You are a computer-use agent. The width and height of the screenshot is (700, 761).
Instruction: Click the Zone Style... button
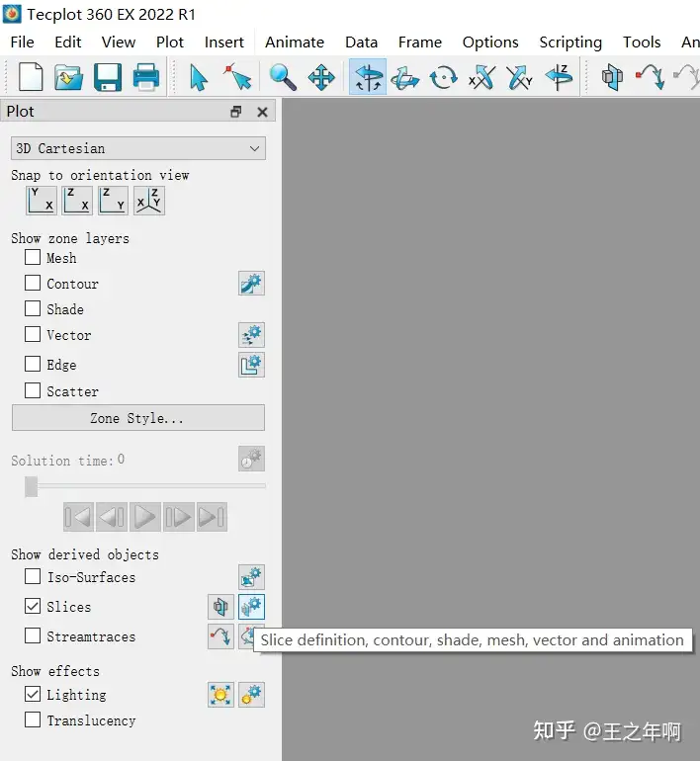pyautogui.click(x=138, y=418)
